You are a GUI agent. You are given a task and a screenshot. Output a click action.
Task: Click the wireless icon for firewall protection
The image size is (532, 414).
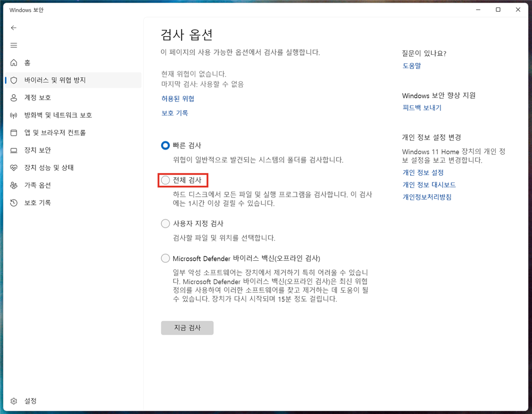pyautogui.click(x=14, y=115)
